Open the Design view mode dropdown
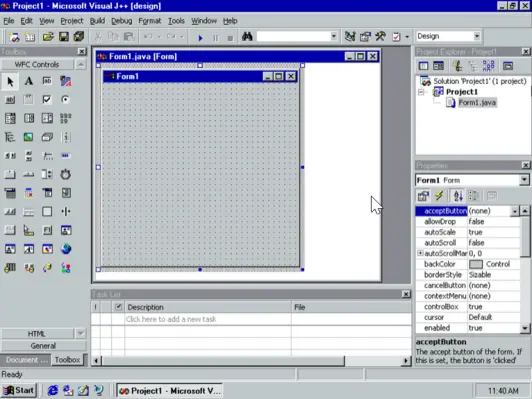This screenshot has height=399, width=532. [x=477, y=36]
